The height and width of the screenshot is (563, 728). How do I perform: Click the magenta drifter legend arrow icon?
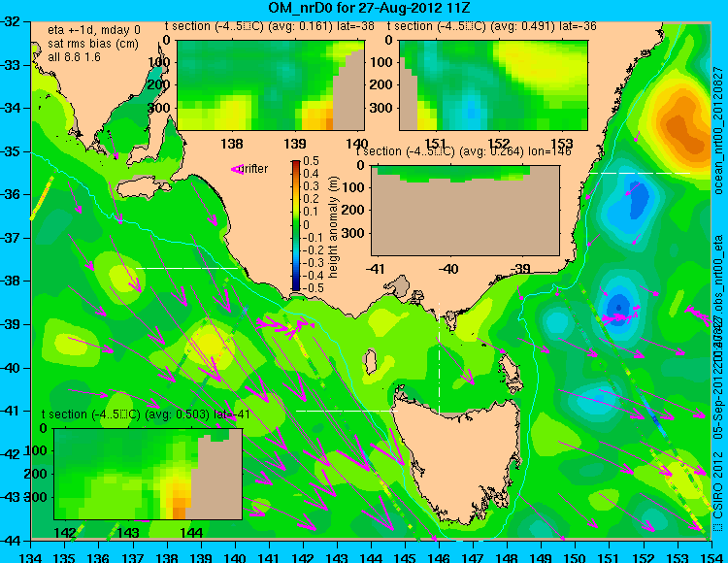237,169
